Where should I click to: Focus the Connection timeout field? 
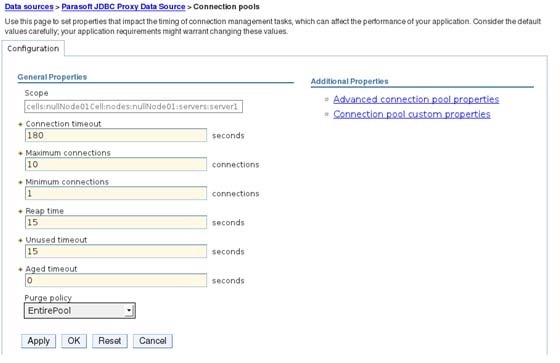coord(116,135)
